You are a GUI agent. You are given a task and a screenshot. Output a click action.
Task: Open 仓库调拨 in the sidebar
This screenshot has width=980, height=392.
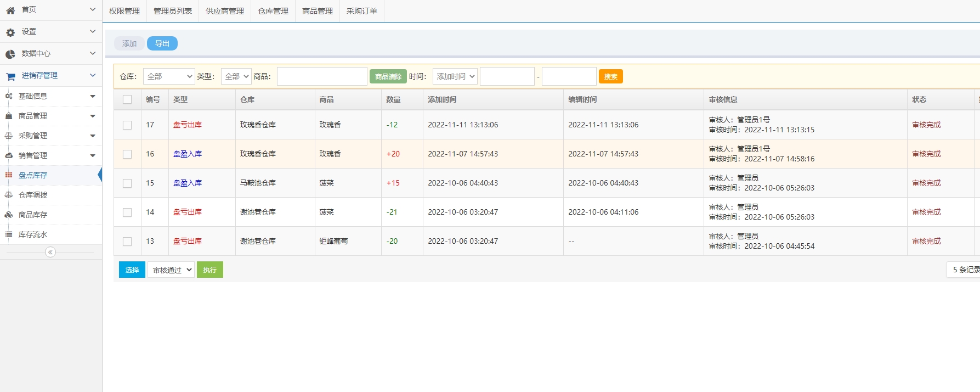pos(33,195)
